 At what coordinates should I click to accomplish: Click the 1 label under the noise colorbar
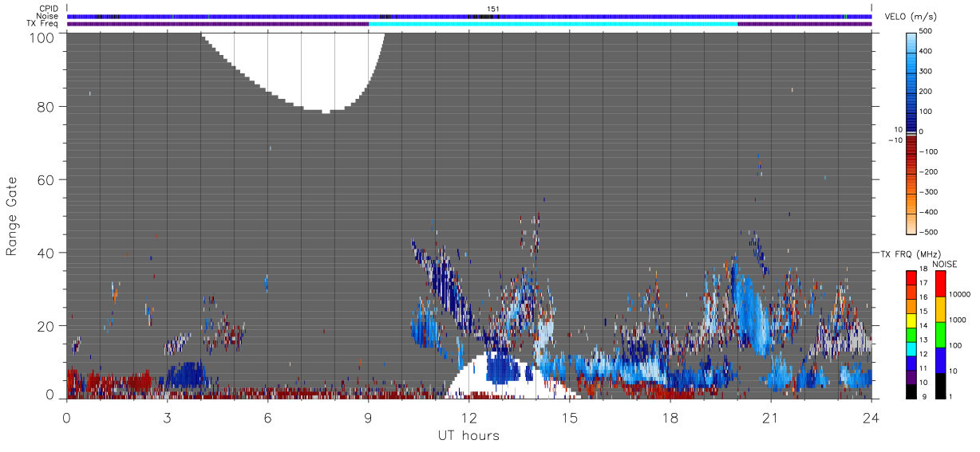pos(952,396)
